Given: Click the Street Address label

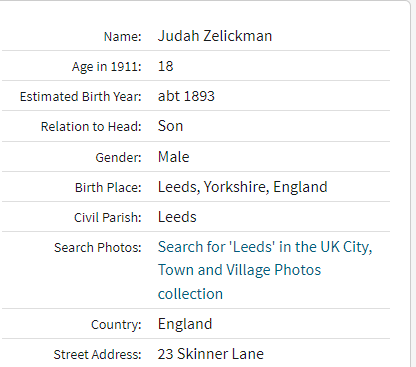Looking at the screenshot, I should 98,355.
